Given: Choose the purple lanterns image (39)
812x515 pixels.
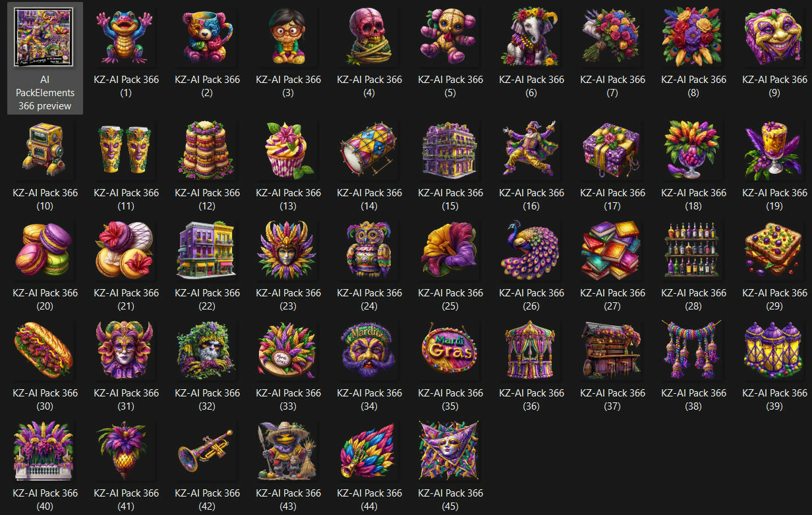Looking at the screenshot, I should pyautogui.click(x=774, y=350).
